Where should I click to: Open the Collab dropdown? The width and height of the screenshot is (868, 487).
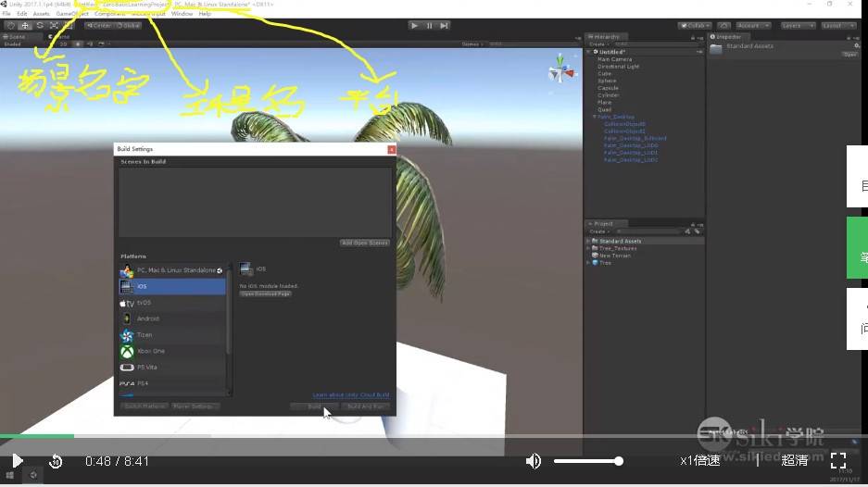[x=696, y=25]
